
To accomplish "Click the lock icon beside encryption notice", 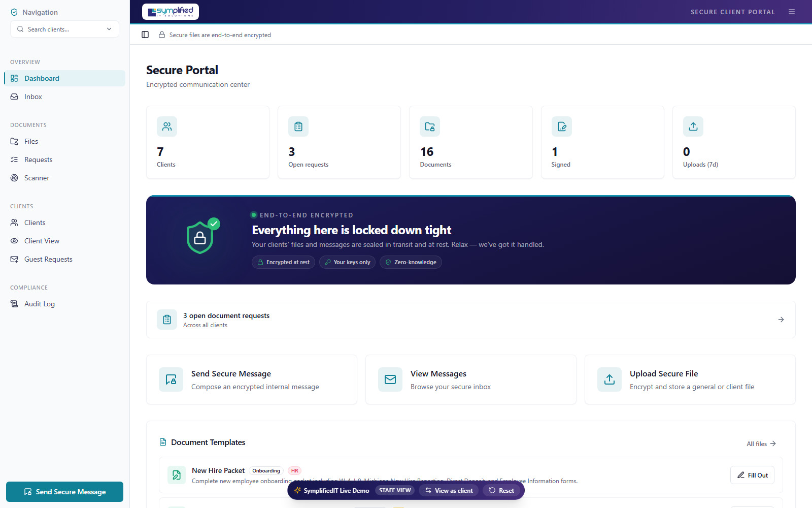I will [x=162, y=35].
